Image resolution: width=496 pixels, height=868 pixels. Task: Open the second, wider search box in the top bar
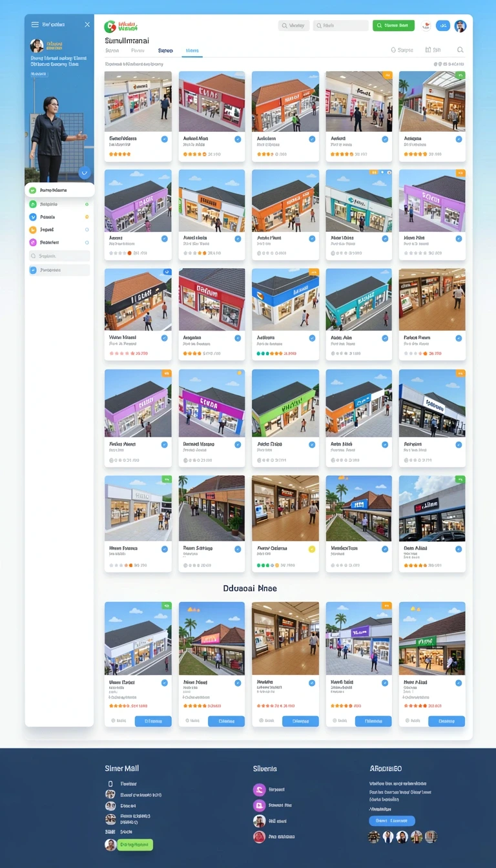340,26
